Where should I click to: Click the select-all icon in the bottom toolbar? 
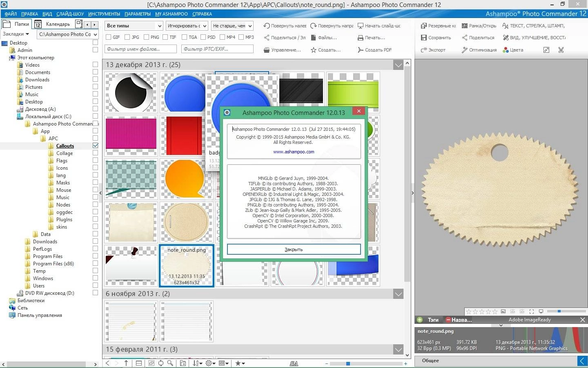(151, 363)
